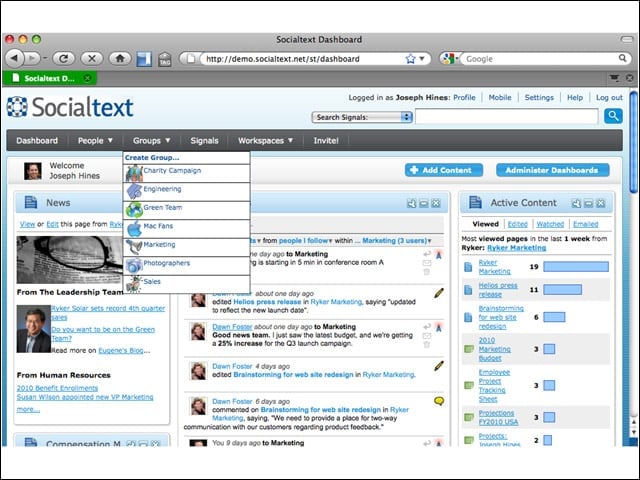Close the middle activity widget
The height and width of the screenshot is (480, 640).
pyautogui.click(x=436, y=203)
